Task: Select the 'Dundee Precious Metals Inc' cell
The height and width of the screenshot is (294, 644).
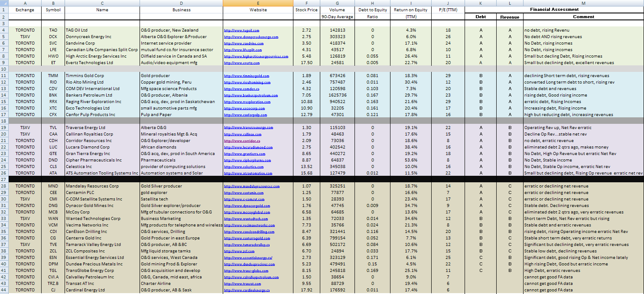Action: click(x=102, y=264)
